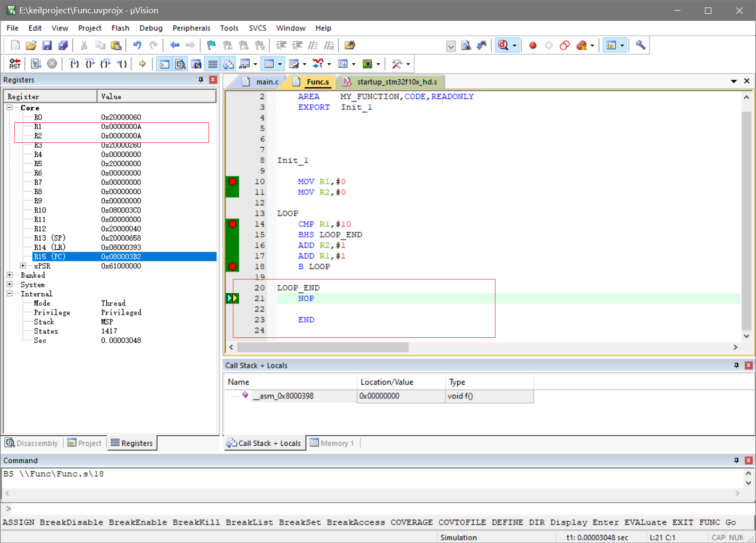This screenshot has width=756, height=543.
Task: Click the Incremental Find icon
Action: pyautogui.click(x=482, y=46)
